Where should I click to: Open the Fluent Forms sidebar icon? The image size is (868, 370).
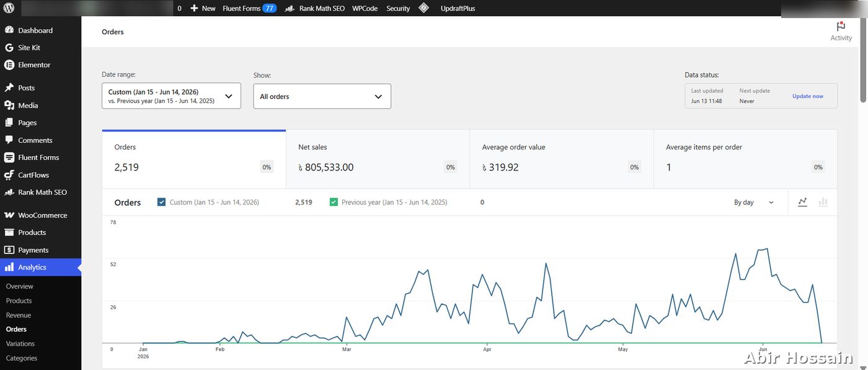click(9, 157)
